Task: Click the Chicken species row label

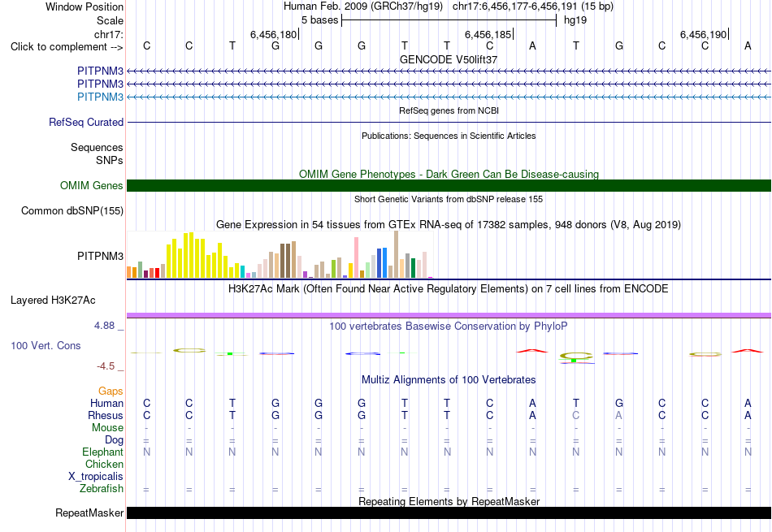Action: 104,464
